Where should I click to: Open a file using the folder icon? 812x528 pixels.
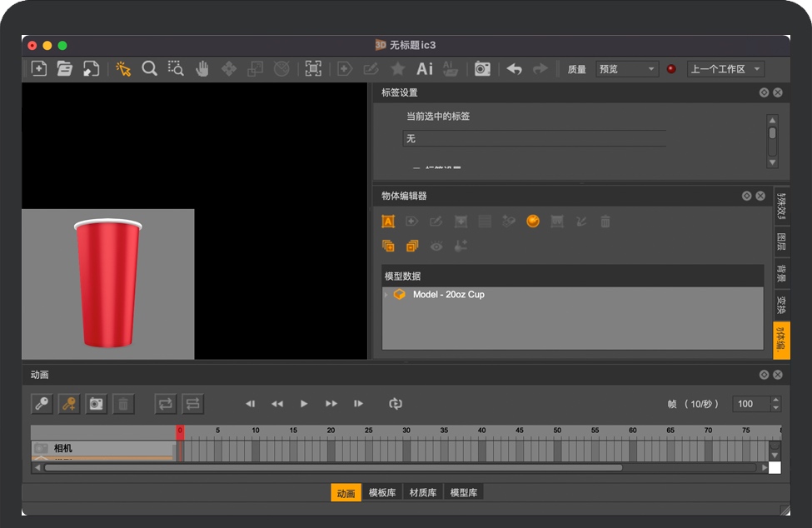65,69
